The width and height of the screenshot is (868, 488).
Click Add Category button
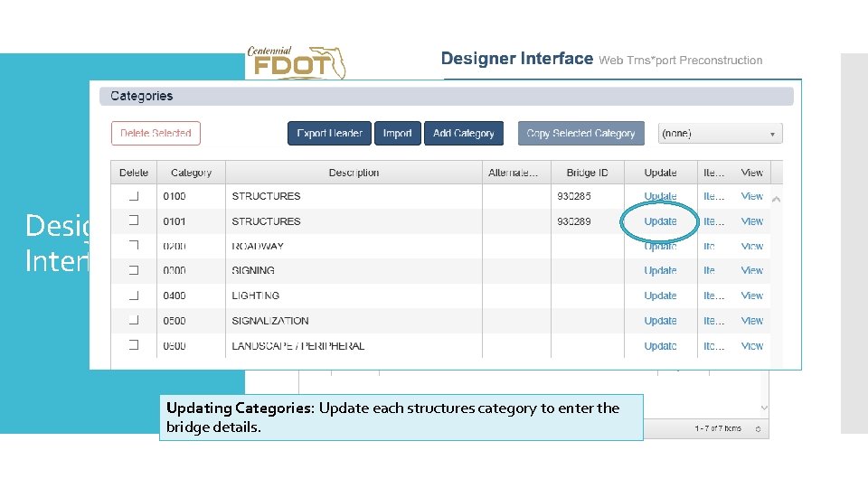[x=463, y=134]
